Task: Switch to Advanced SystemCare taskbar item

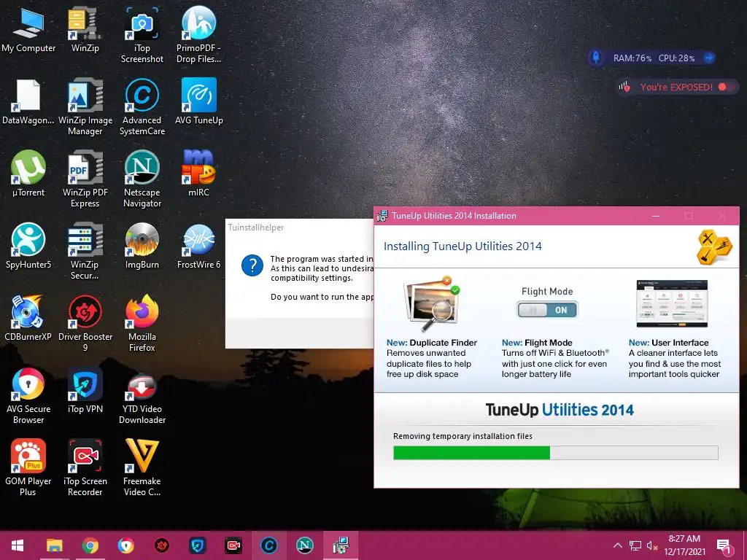Action: point(268,545)
